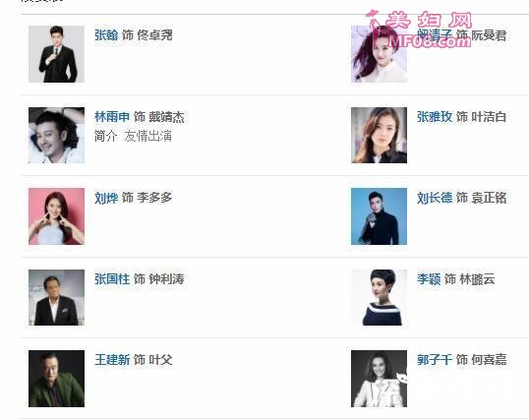Screen dimensions: 529x420
Task: Click 郭子千's black and white photo
Action: pyautogui.click(x=379, y=379)
